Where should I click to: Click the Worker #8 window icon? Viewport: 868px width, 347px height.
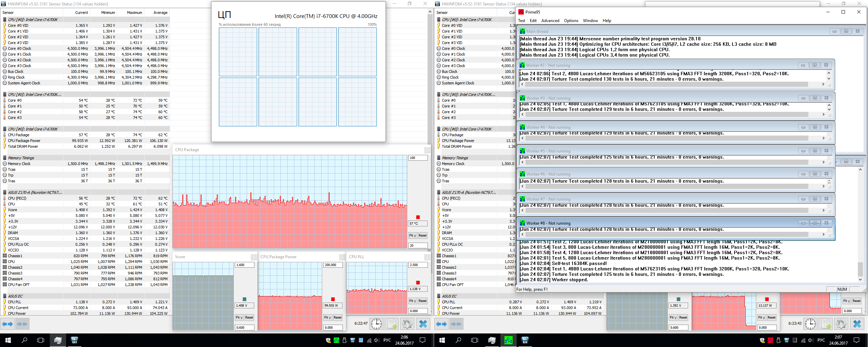click(x=522, y=223)
